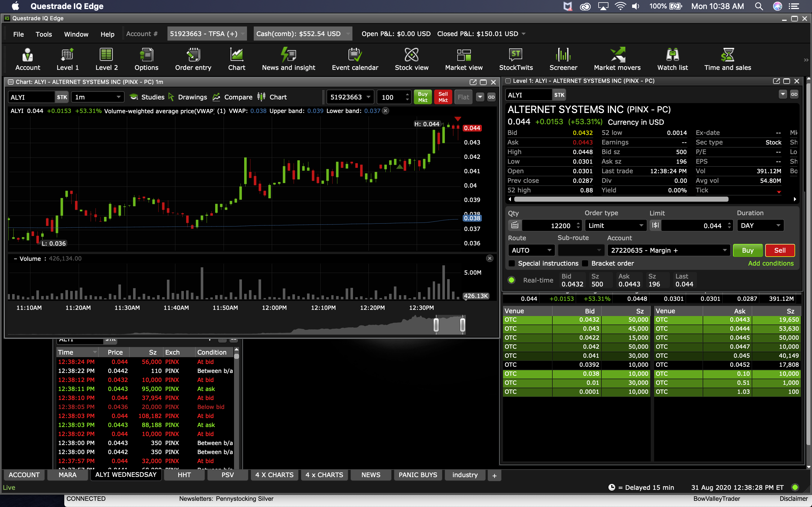Click the Market movers icon
The width and height of the screenshot is (812, 507).
click(x=617, y=59)
